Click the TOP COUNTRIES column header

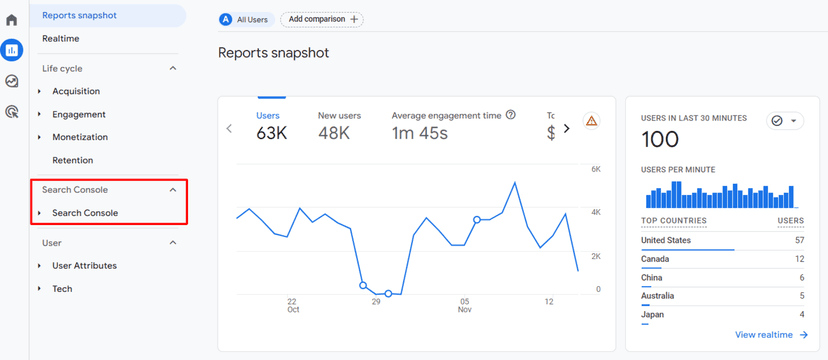click(x=674, y=221)
